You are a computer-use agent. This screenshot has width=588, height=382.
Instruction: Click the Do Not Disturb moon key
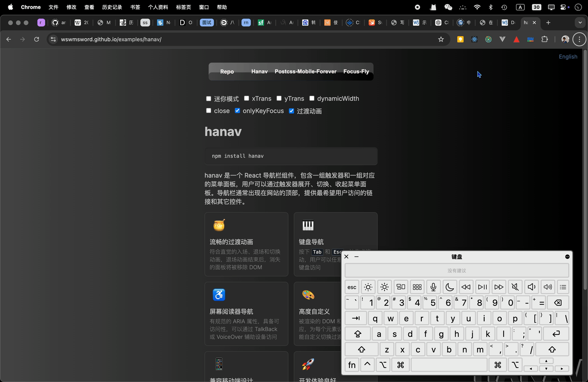(x=449, y=287)
